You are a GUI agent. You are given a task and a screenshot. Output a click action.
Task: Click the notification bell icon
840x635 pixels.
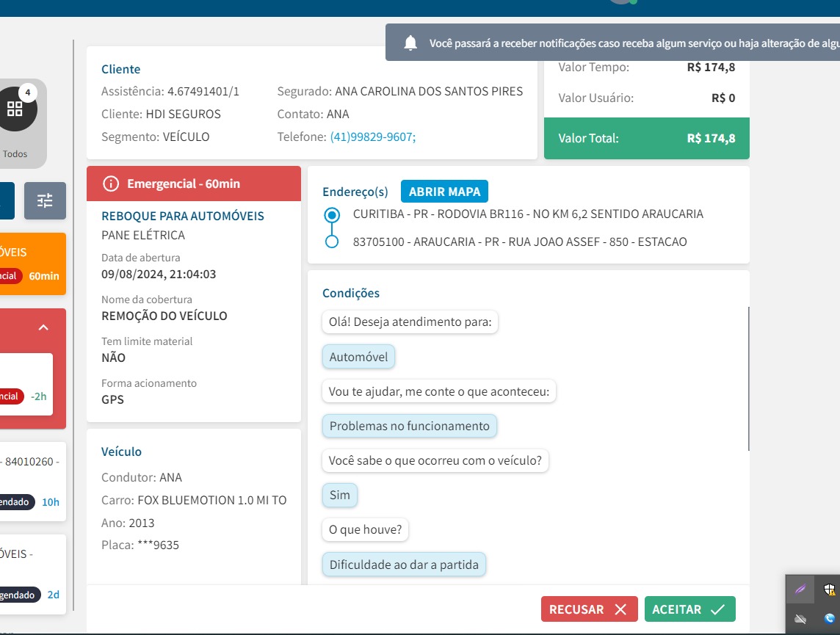tap(410, 43)
